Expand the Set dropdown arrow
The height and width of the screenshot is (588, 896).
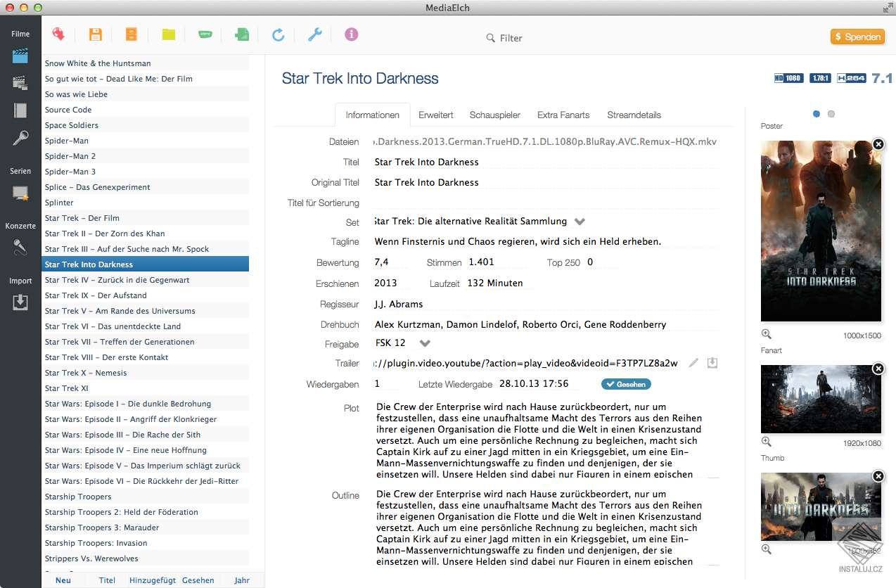pyautogui.click(x=580, y=222)
